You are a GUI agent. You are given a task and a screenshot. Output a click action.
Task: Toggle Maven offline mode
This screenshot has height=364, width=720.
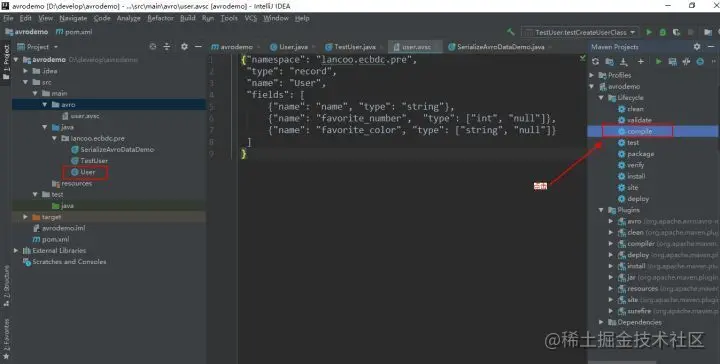click(x=686, y=62)
